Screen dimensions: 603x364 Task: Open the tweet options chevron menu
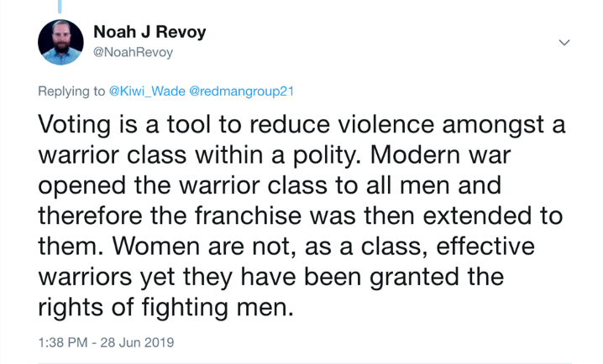pos(564,42)
